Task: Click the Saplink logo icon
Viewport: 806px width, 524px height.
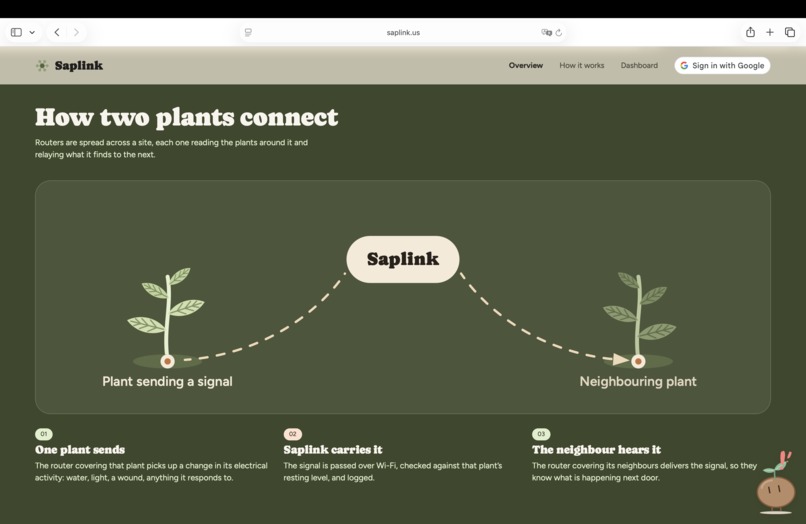Action: point(42,65)
